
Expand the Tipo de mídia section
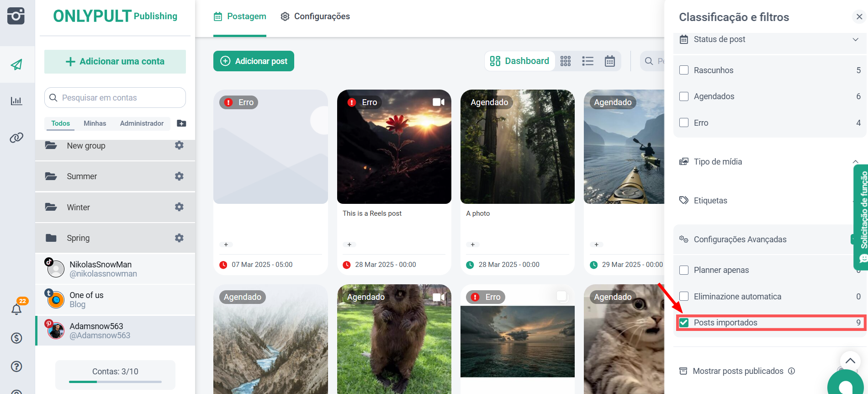point(855,162)
